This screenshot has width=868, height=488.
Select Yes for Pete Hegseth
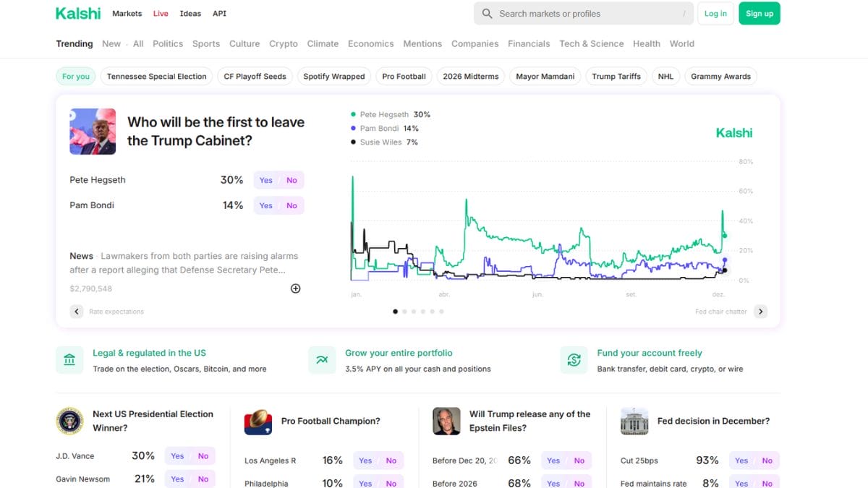[265, 181]
